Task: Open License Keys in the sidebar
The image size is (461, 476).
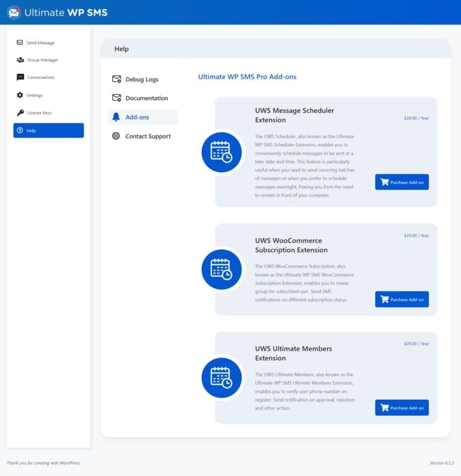Action: [x=49, y=113]
